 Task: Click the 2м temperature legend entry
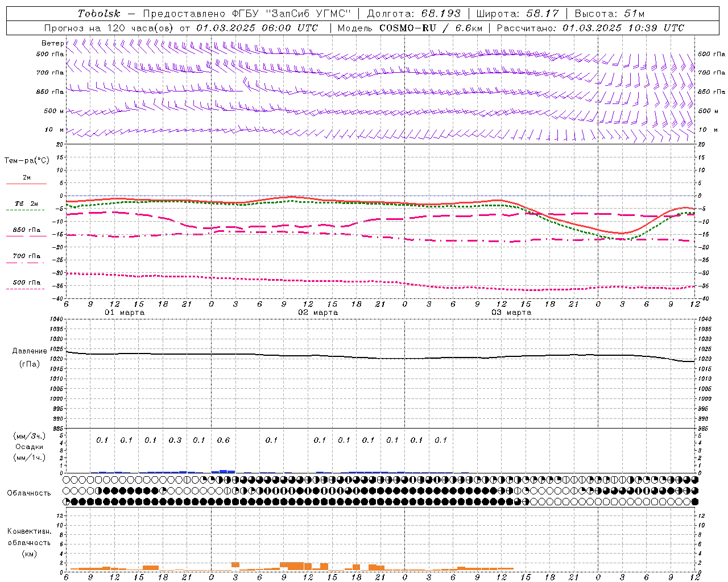click(x=27, y=177)
